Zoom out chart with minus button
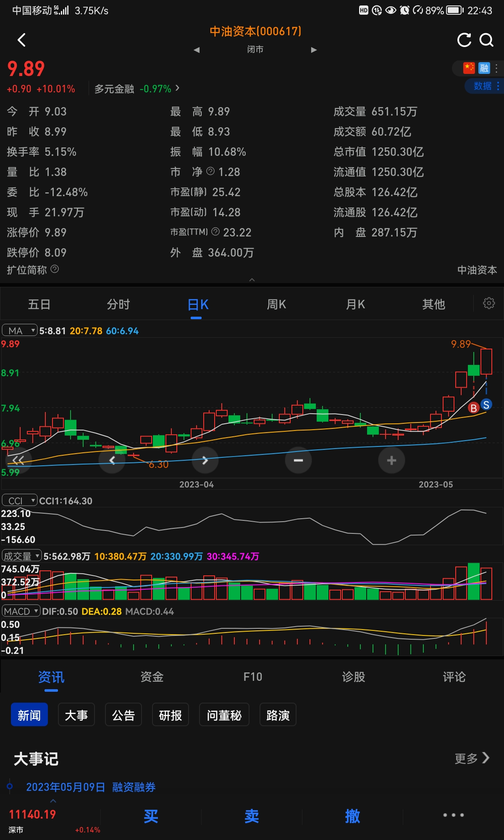Screen dimensions: 504x840 pos(298,460)
